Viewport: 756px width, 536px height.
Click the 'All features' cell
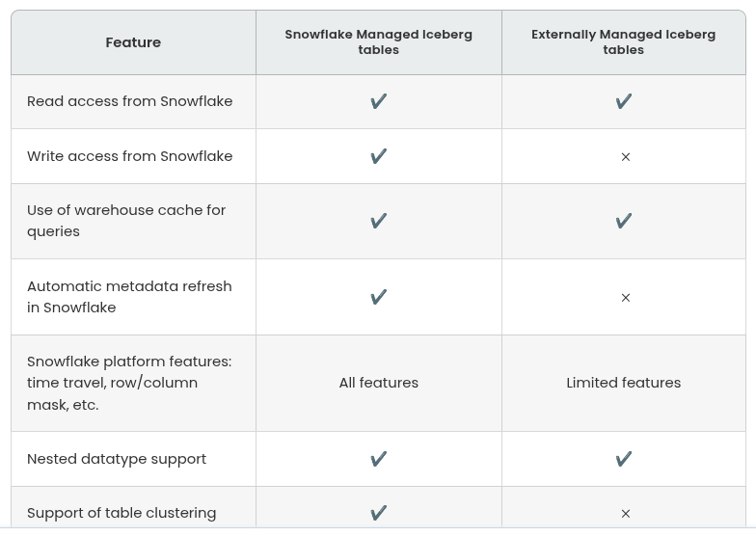pos(379,383)
